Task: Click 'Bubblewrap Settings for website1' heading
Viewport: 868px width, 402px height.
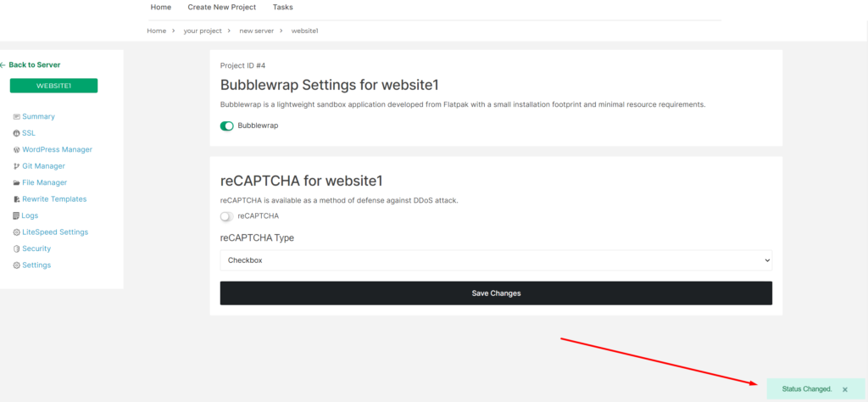Action: [x=330, y=86]
